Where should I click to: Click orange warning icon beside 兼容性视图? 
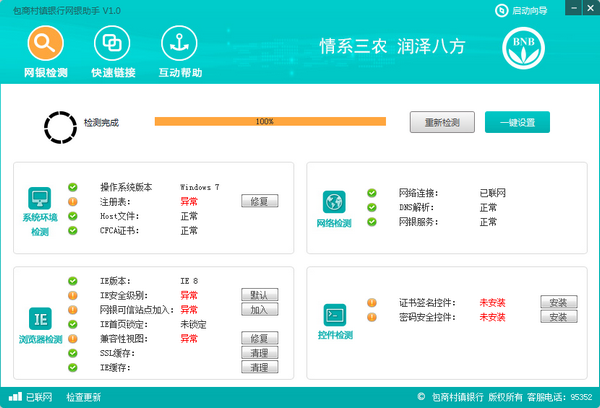click(x=73, y=338)
